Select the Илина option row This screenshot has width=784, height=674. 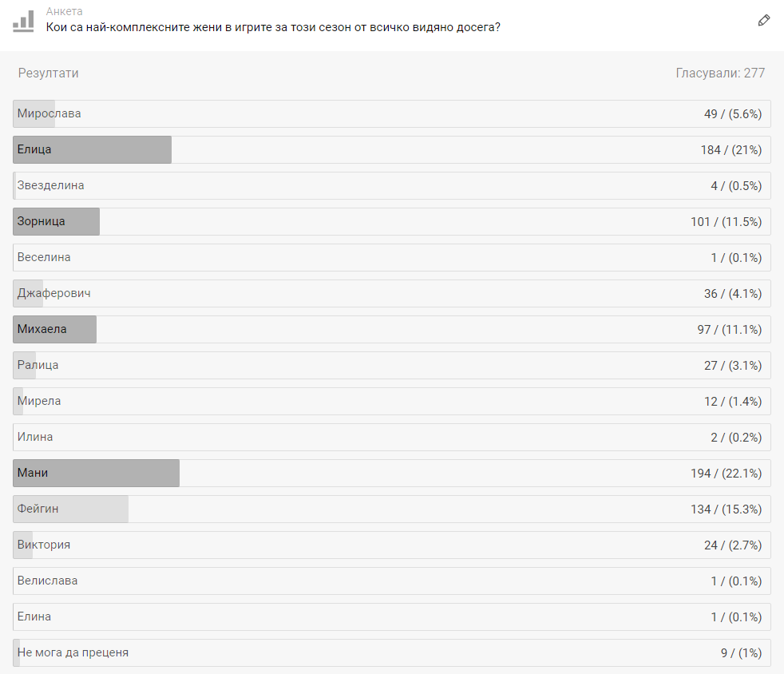coord(391,437)
